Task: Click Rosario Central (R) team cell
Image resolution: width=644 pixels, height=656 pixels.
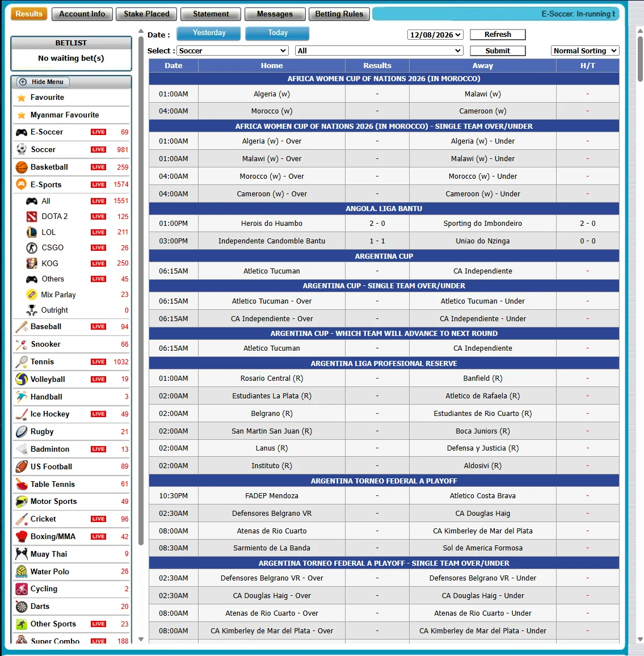Action: [x=272, y=378]
